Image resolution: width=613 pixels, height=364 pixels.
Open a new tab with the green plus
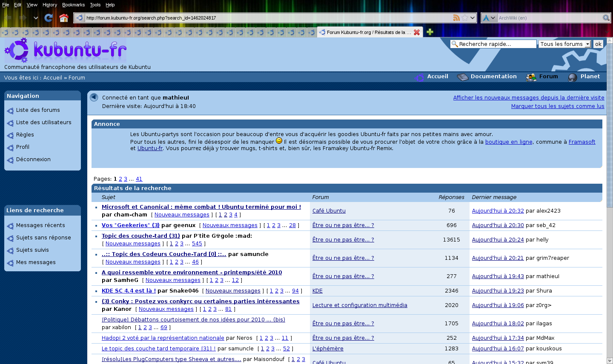tap(430, 32)
